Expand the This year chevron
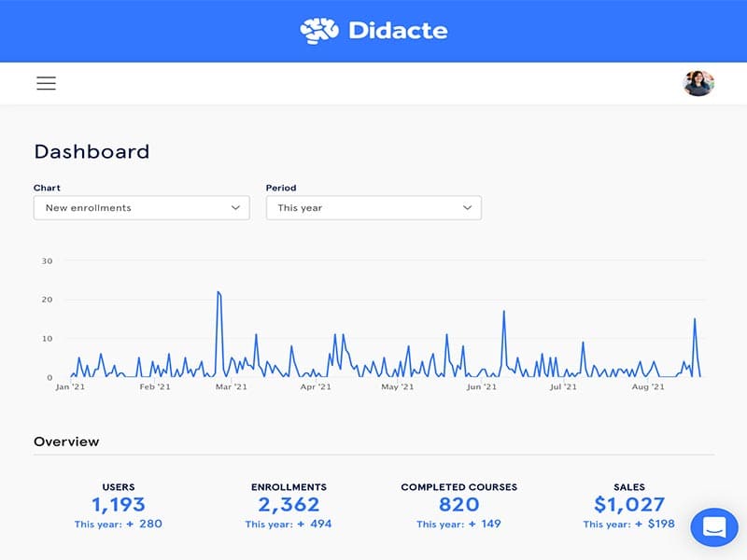Viewport: 747px width, 560px height. point(468,207)
